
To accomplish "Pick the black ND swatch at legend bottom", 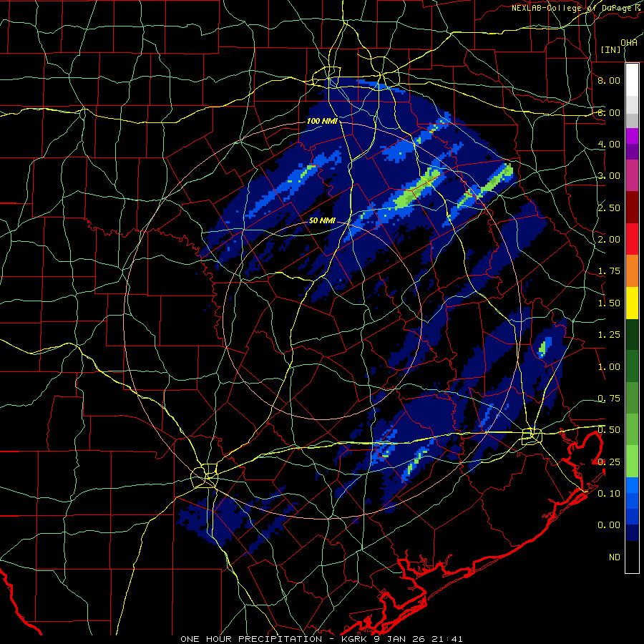I will [632, 557].
